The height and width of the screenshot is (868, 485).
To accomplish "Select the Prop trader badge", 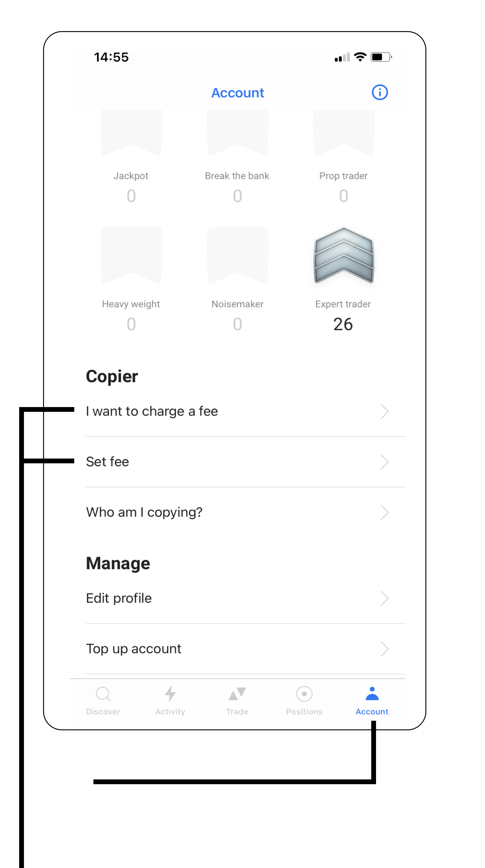I will pyautogui.click(x=343, y=133).
